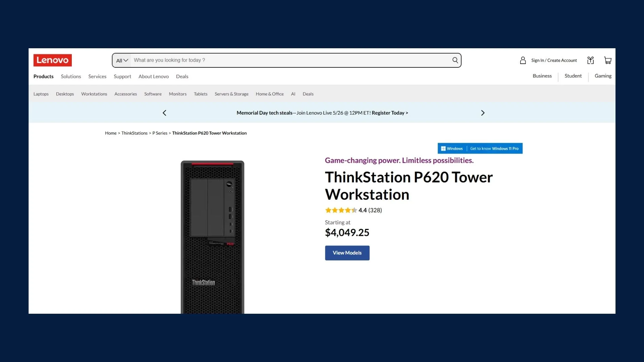Open the site search magnifier icon

pyautogui.click(x=455, y=60)
